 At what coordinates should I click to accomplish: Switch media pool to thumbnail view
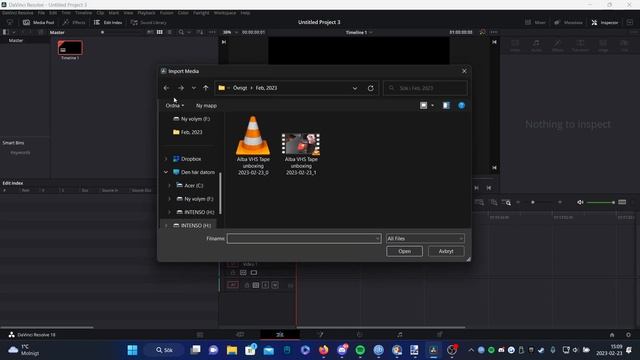(x=160, y=32)
